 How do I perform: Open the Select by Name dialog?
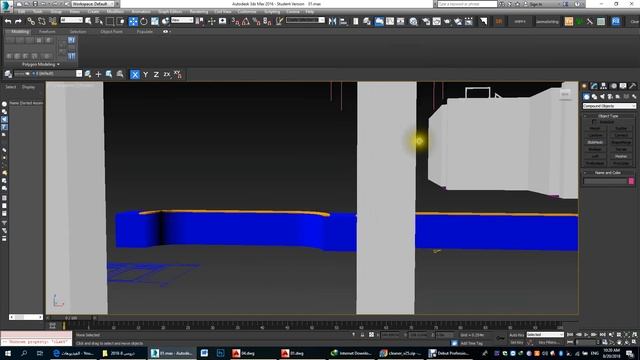tap(99, 21)
